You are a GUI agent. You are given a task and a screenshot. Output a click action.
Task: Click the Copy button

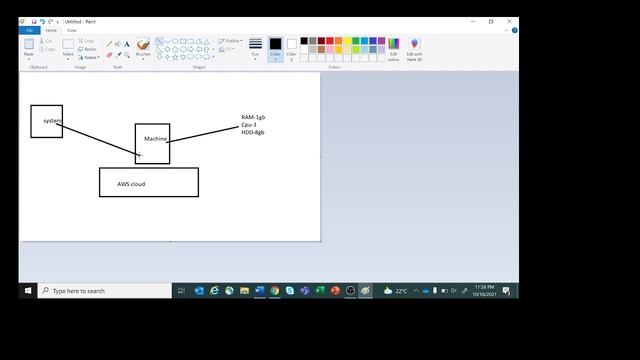click(47, 49)
